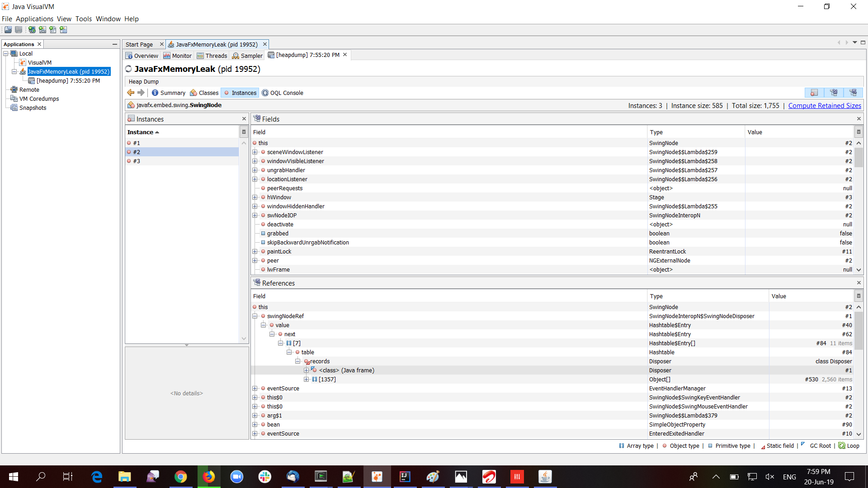Click the back arrow in Heap Dump toolbar
This screenshot has height=488, width=868.
(131, 93)
